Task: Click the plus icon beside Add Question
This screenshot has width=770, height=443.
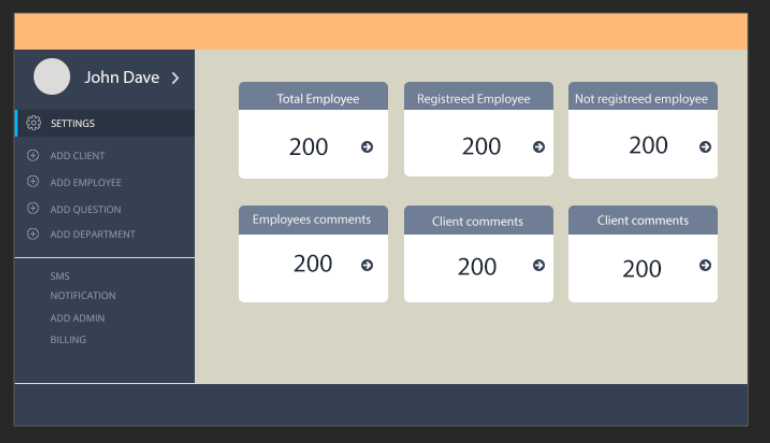Action: pyautogui.click(x=33, y=209)
